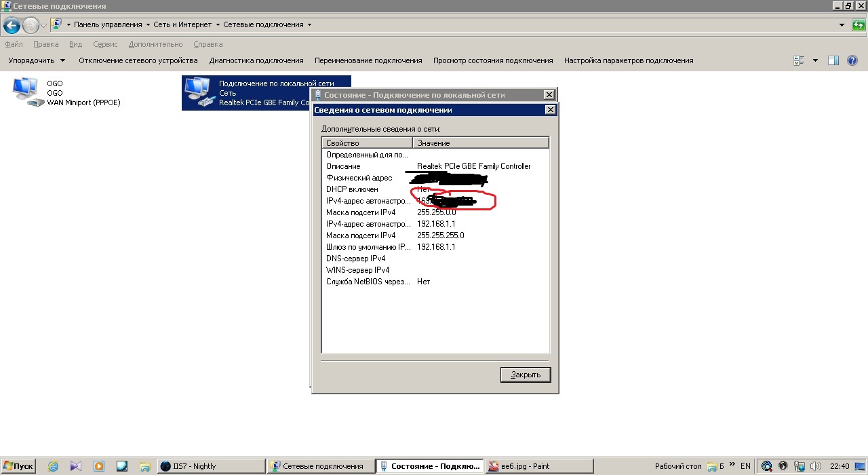The height and width of the screenshot is (475, 868).
Task: Select the Физический адрес row
Action: 435,178
